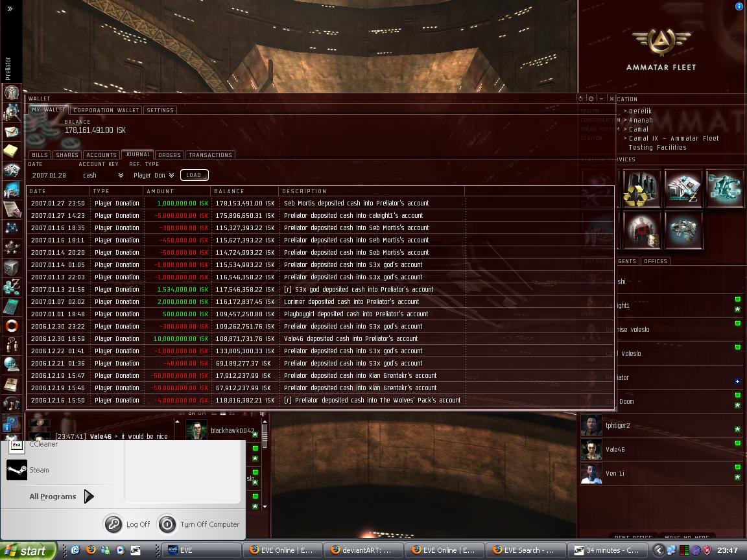747x560 pixels.
Task: Expand the Derelik region arrow
Action: (625, 111)
